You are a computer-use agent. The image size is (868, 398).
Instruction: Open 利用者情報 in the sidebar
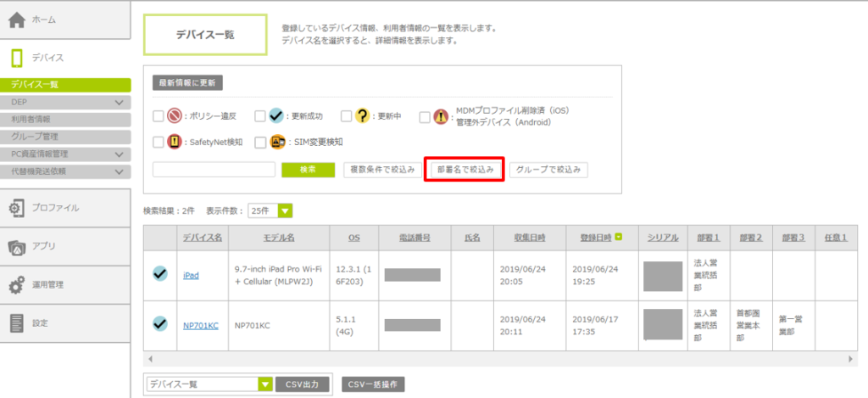[31, 120]
